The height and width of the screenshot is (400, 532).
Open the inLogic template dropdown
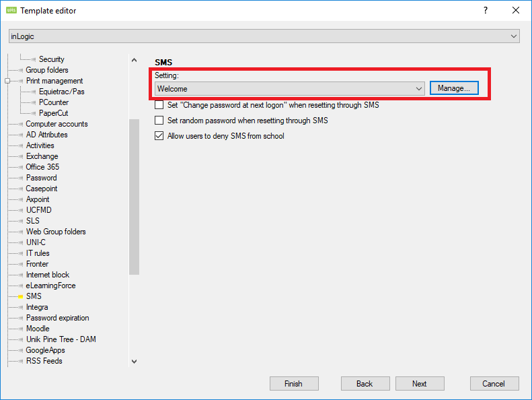coord(514,36)
